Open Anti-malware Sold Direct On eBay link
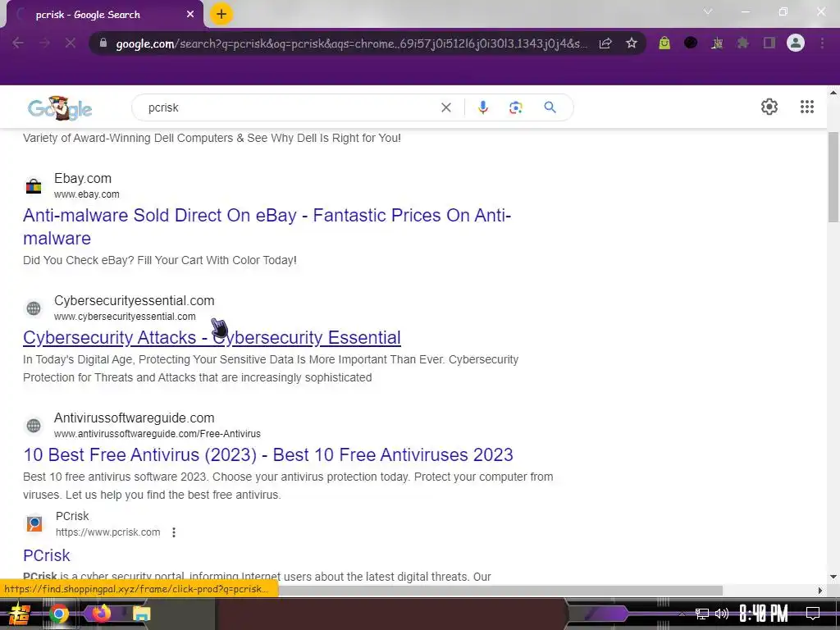 [267, 226]
